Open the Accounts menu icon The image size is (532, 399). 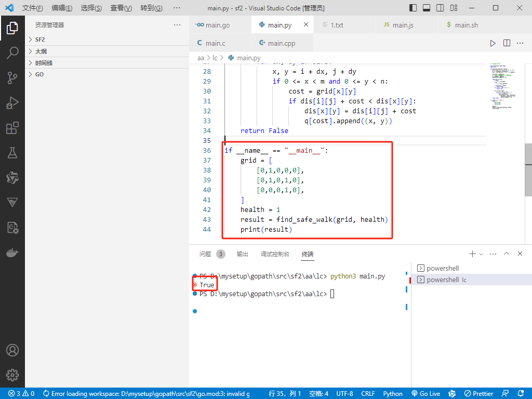click(x=12, y=350)
